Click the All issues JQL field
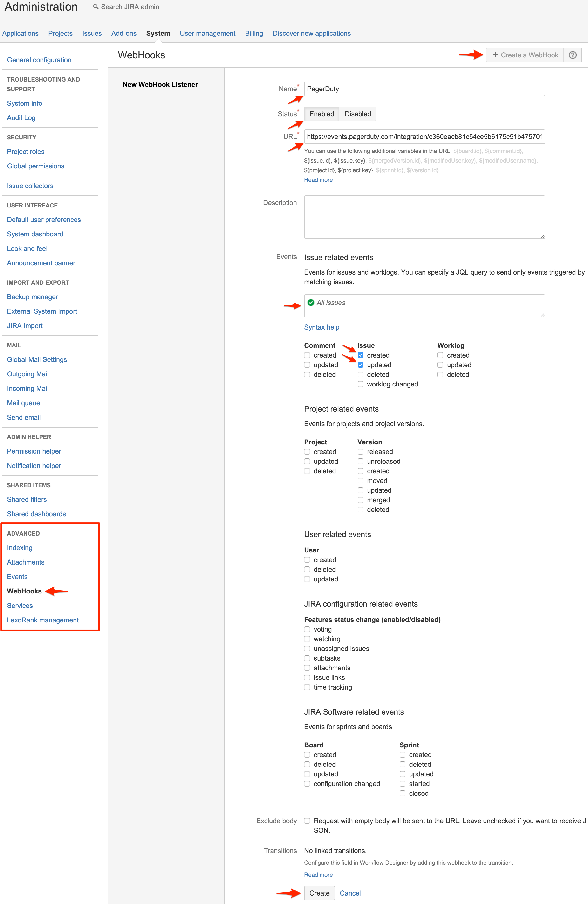The image size is (588, 904). tap(424, 306)
